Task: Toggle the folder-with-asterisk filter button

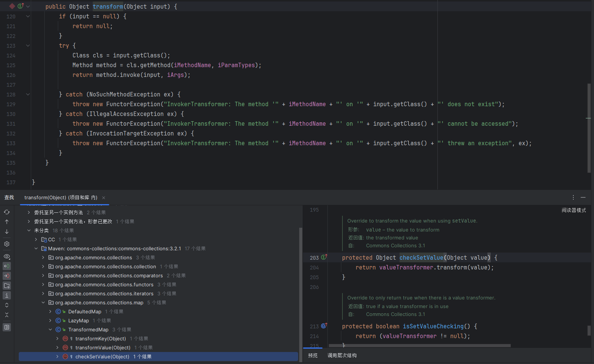Action: [x=7, y=286]
